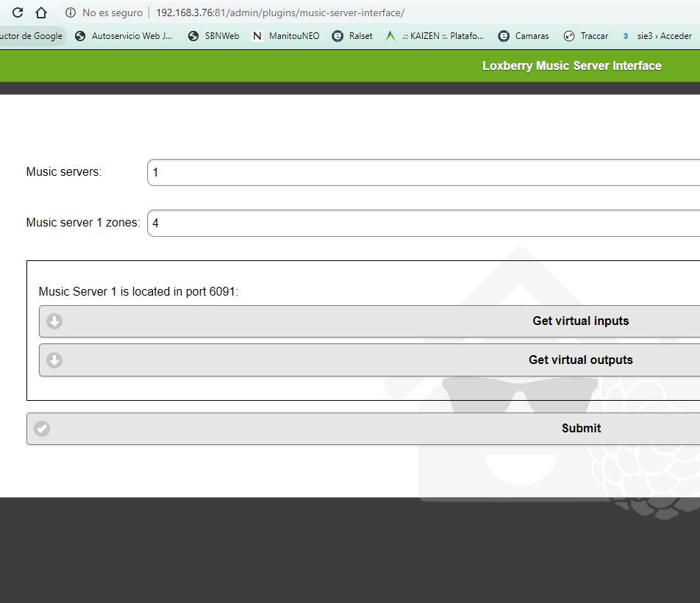
Task: Open the Ralset bookmark
Action: point(352,36)
